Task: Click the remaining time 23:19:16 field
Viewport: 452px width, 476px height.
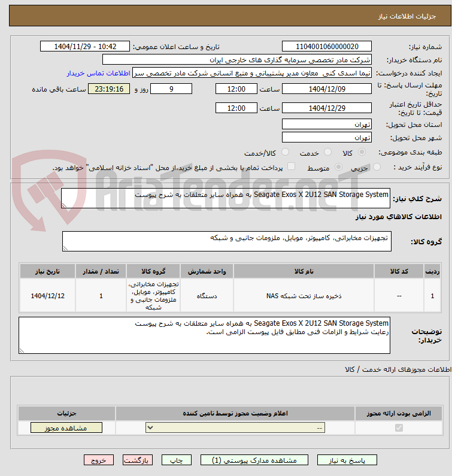Action: [109, 89]
